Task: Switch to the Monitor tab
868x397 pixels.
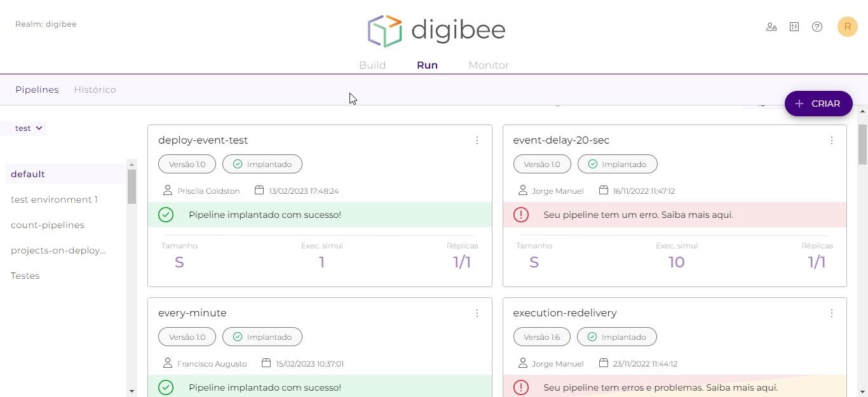Action: click(488, 65)
